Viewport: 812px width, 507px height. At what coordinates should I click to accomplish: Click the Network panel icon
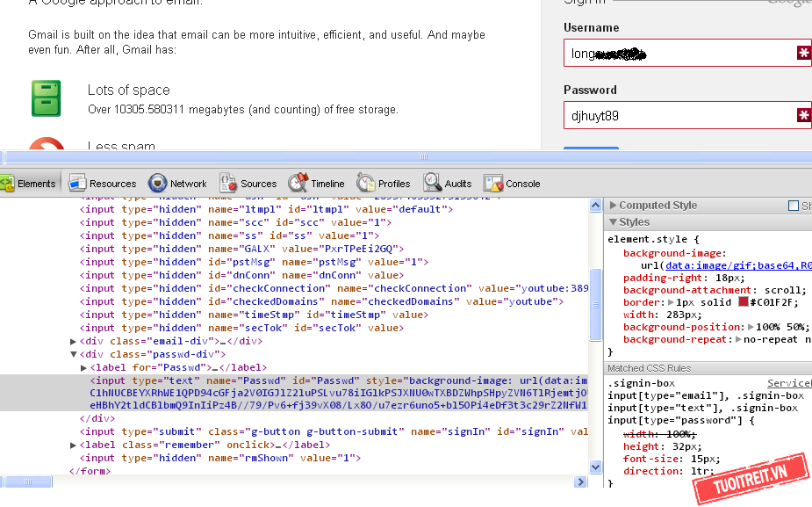pyautogui.click(x=158, y=183)
